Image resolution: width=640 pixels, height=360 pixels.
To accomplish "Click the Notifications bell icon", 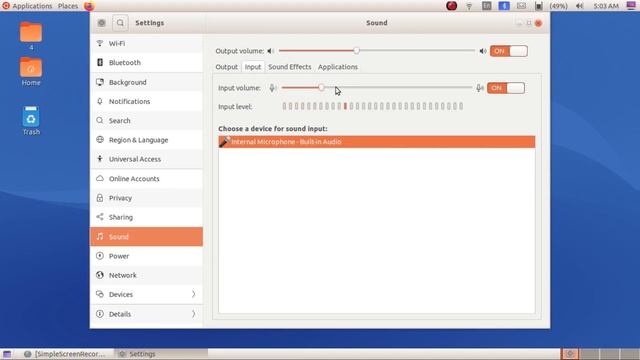I will [100, 101].
